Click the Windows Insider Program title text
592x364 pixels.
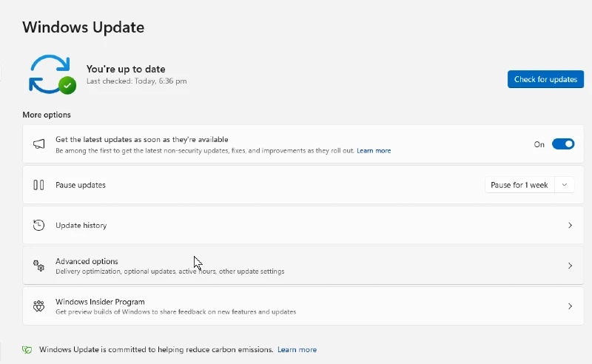tap(100, 302)
